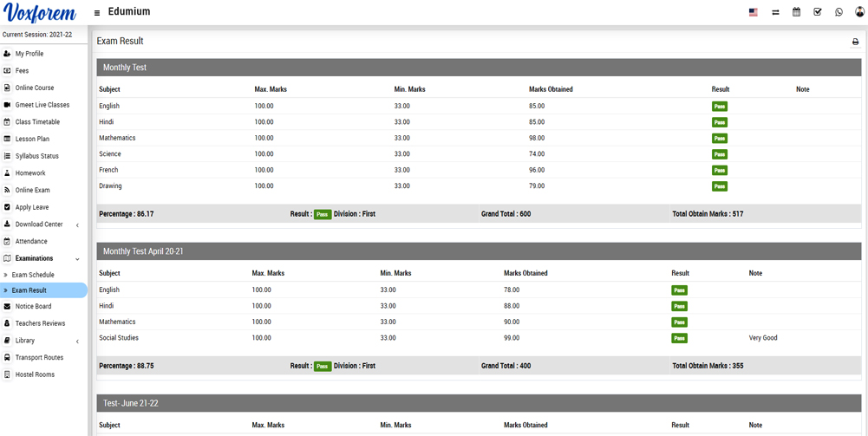Select Exam Result in sidebar
Image resolution: width=868 pixels, height=436 pixels.
pyautogui.click(x=29, y=290)
